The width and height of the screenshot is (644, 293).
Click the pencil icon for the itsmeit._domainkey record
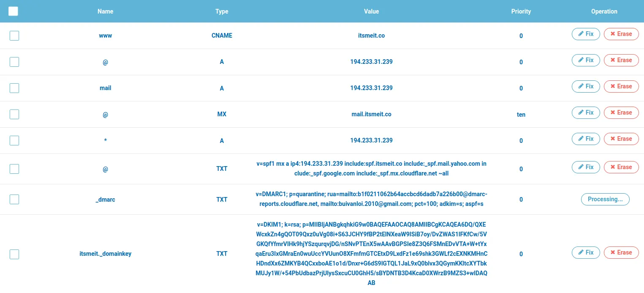(x=581, y=252)
